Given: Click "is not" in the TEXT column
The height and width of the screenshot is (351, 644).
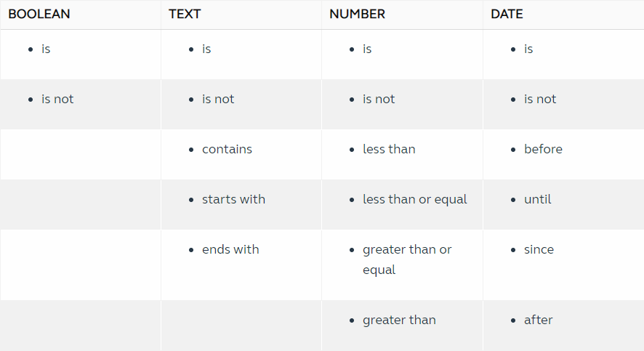Looking at the screenshot, I should tap(218, 100).
